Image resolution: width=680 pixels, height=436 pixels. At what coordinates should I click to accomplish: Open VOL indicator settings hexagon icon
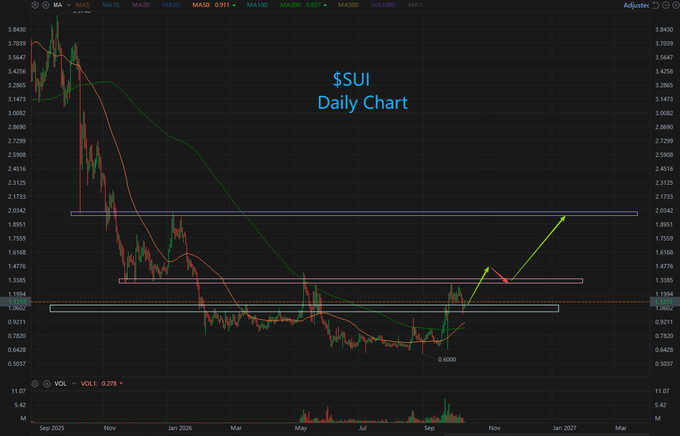35,384
